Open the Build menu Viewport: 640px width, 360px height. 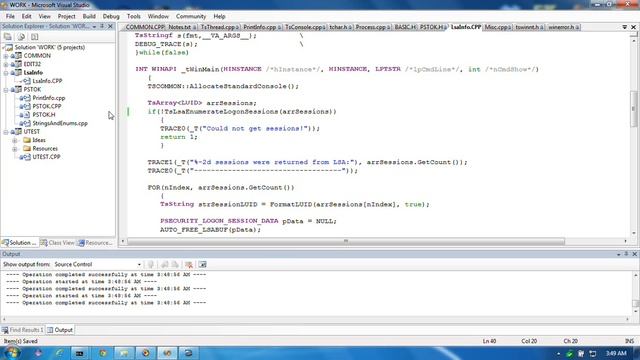pos(89,16)
